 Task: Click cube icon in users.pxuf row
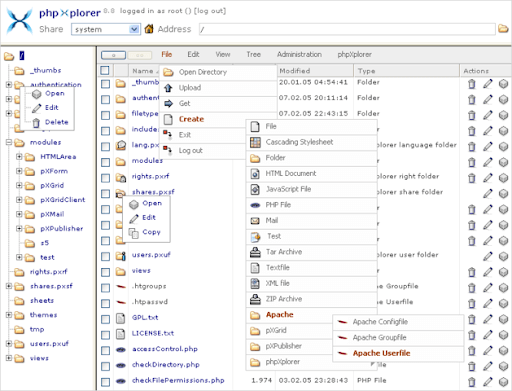click(x=503, y=256)
